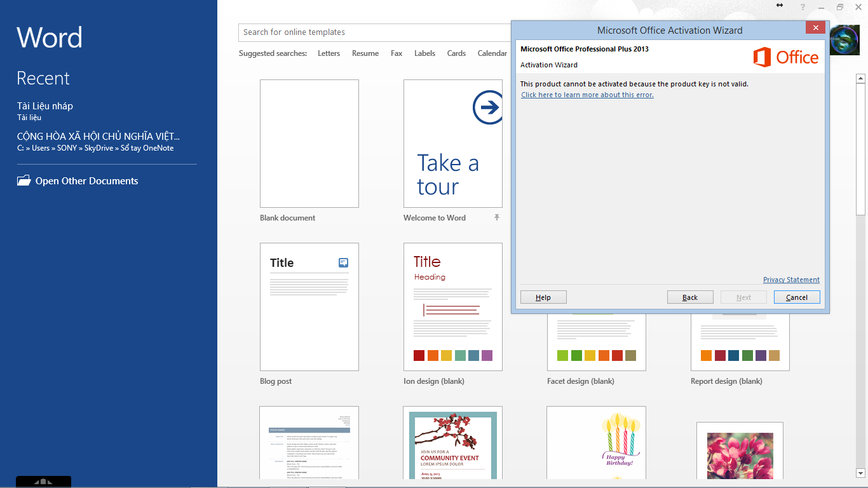The width and height of the screenshot is (868, 488).
Task: Click the Back button in Activation Wizard
Action: tap(690, 297)
